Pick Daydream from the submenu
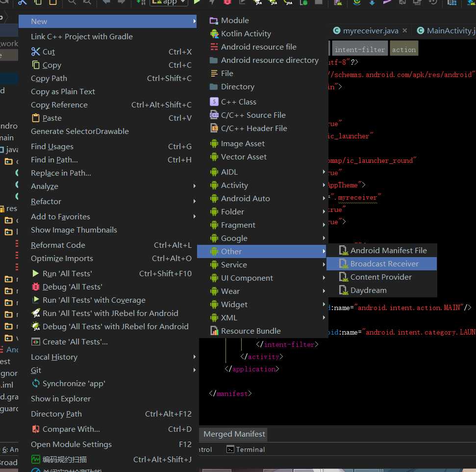The image size is (476, 472). tap(381, 290)
